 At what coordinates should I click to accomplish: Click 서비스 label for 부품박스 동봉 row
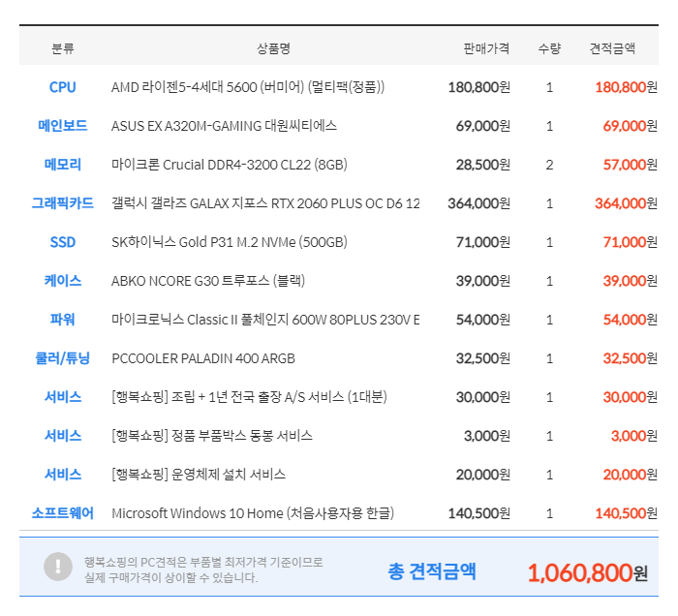coord(63,436)
